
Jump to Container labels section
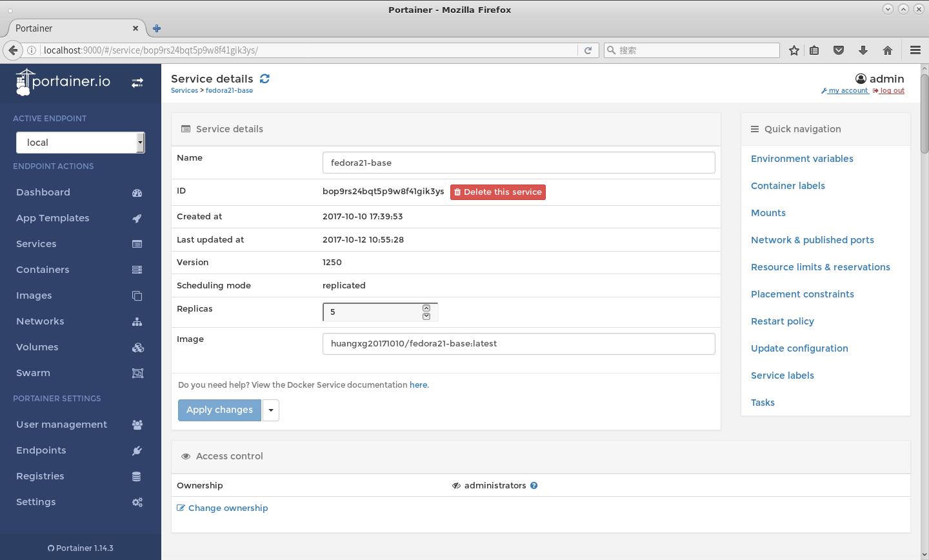[x=788, y=186]
